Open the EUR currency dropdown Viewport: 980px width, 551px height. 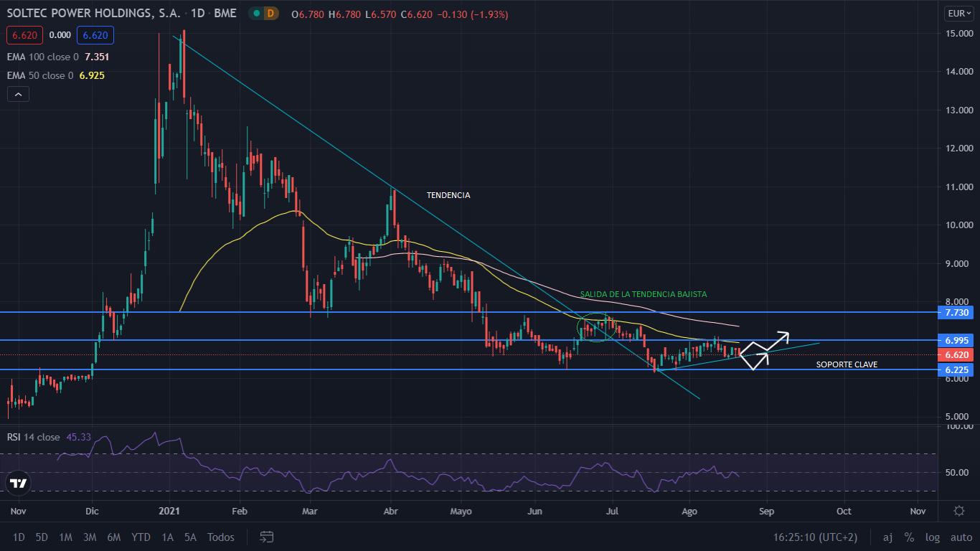tap(958, 13)
